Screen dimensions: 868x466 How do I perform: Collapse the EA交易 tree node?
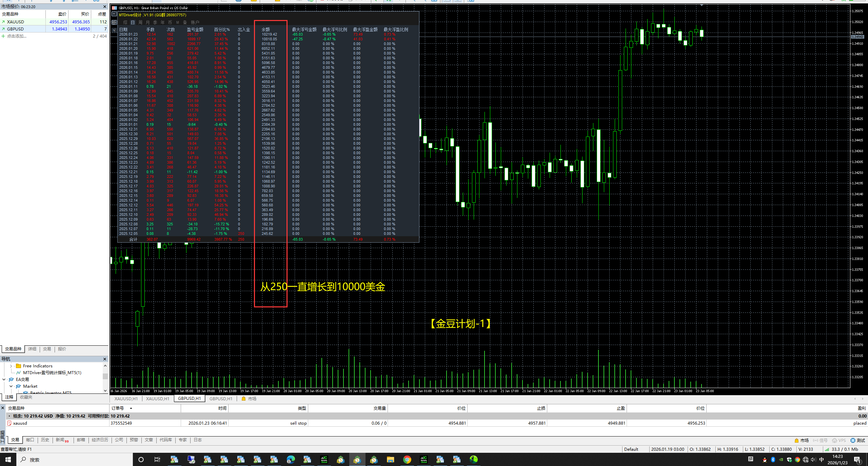(x=4, y=380)
